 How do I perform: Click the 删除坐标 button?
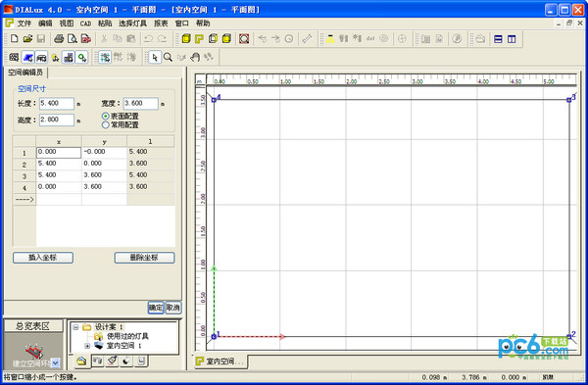144,258
